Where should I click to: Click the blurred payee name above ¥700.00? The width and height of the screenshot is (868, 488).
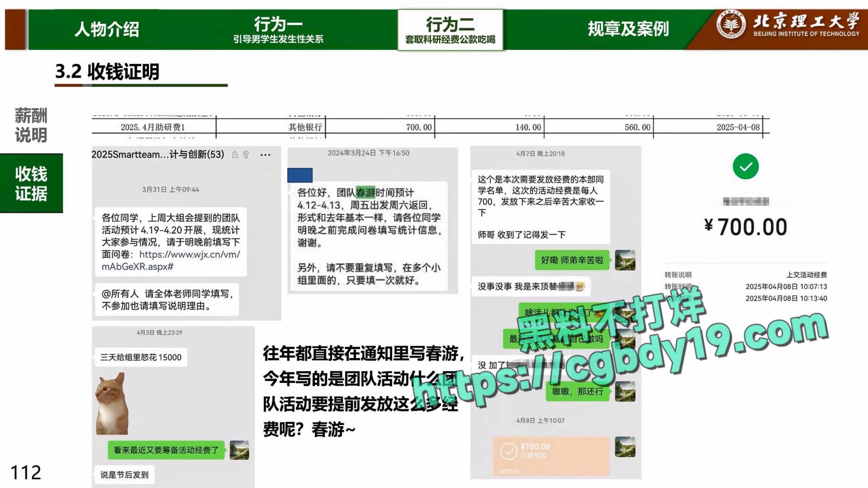tap(746, 202)
